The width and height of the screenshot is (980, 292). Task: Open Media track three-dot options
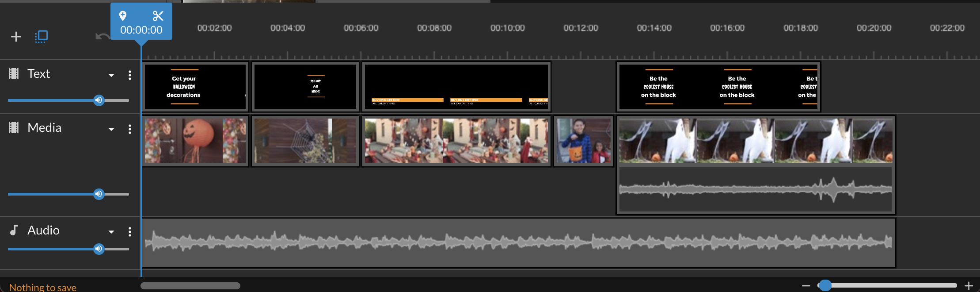coord(129,129)
